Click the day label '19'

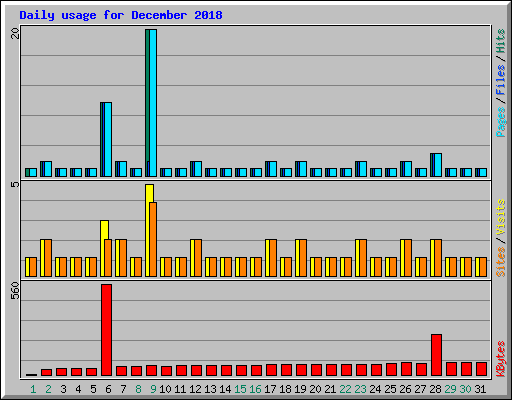[300, 389]
